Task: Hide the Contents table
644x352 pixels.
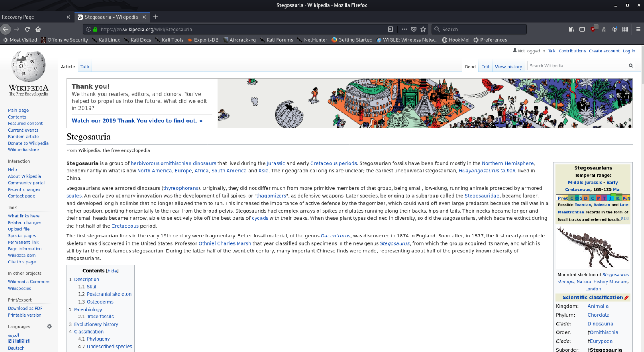Action: click(x=112, y=271)
